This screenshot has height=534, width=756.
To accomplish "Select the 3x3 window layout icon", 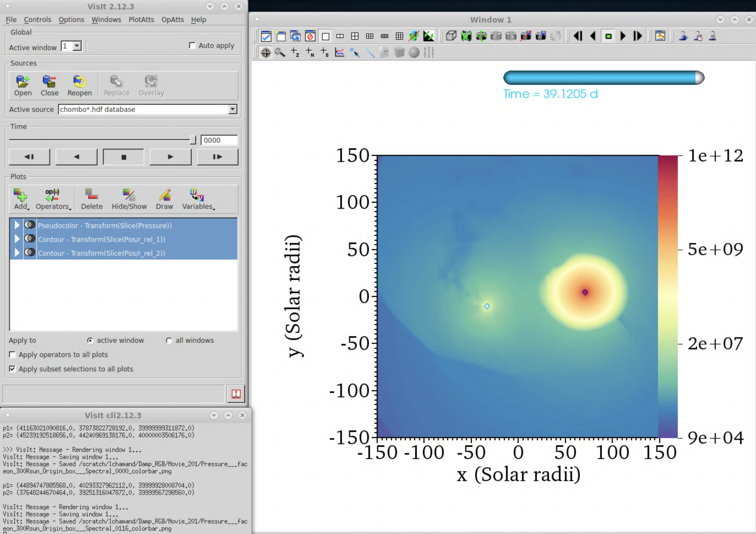I will click(399, 36).
